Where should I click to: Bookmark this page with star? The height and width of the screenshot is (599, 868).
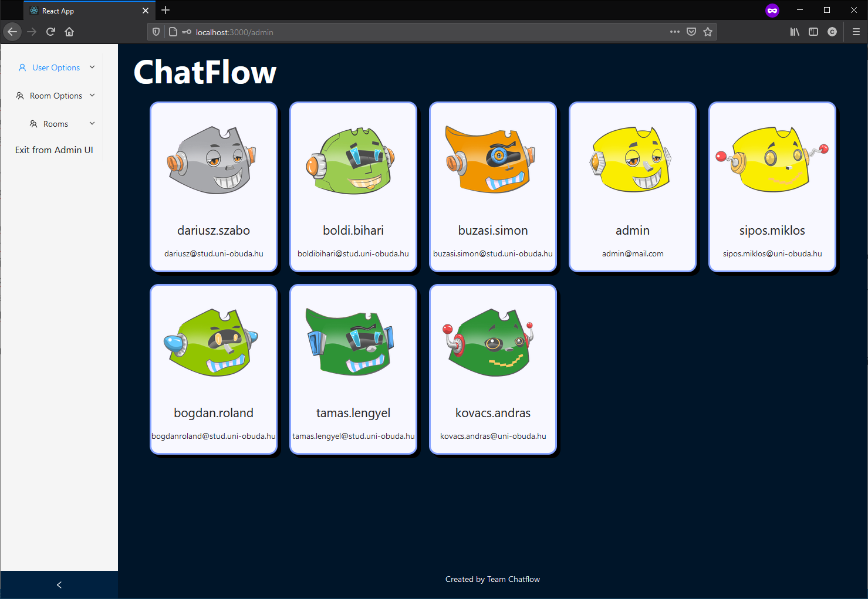click(708, 32)
